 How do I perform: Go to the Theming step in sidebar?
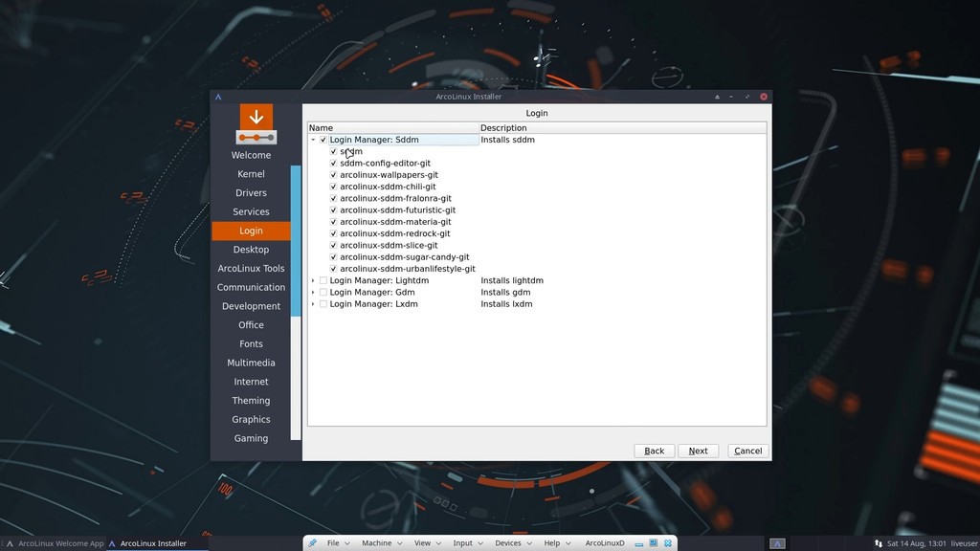252,401
